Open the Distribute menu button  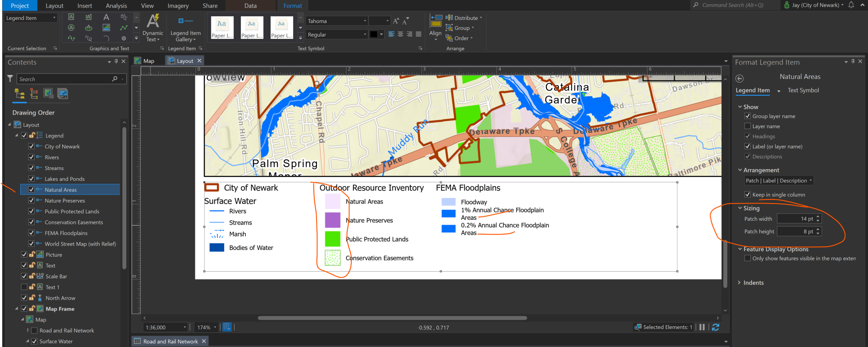464,18
